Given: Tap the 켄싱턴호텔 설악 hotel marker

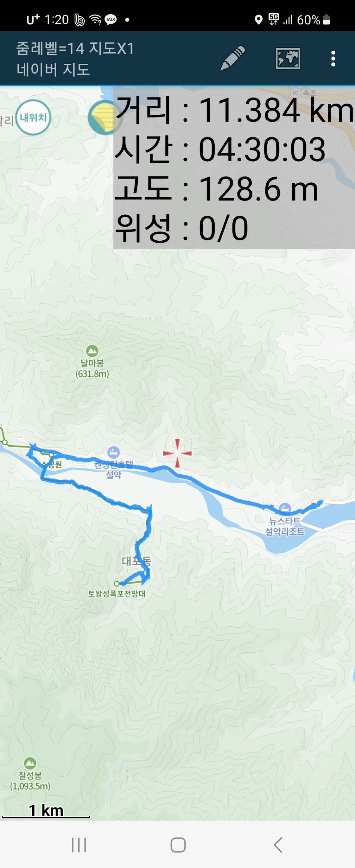Looking at the screenshot, I should tap(114, 452).
